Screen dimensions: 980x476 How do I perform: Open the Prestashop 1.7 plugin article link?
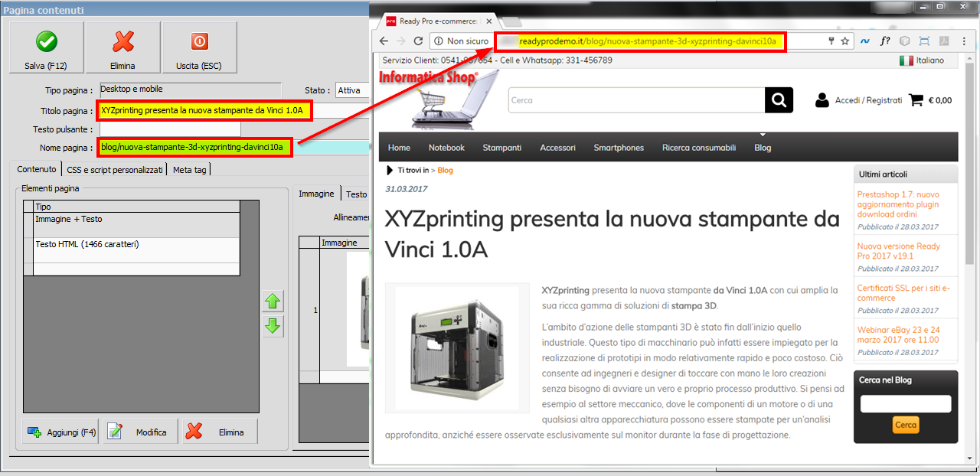pyautogui.click(x=898, y=205)
